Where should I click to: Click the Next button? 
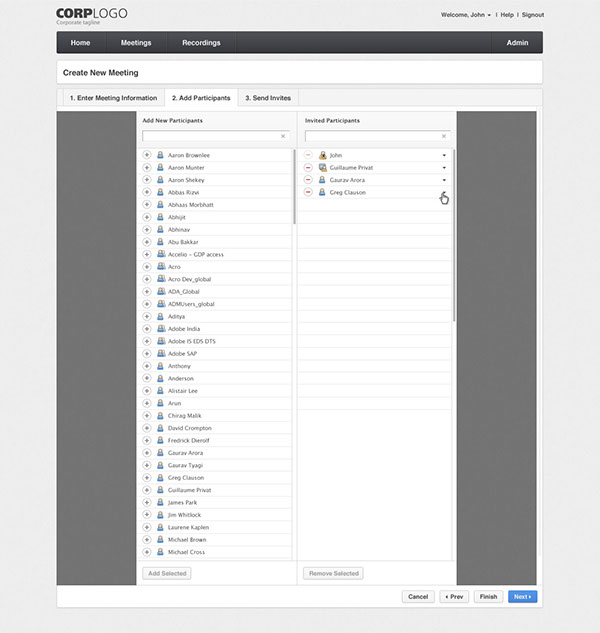point(522,597)
